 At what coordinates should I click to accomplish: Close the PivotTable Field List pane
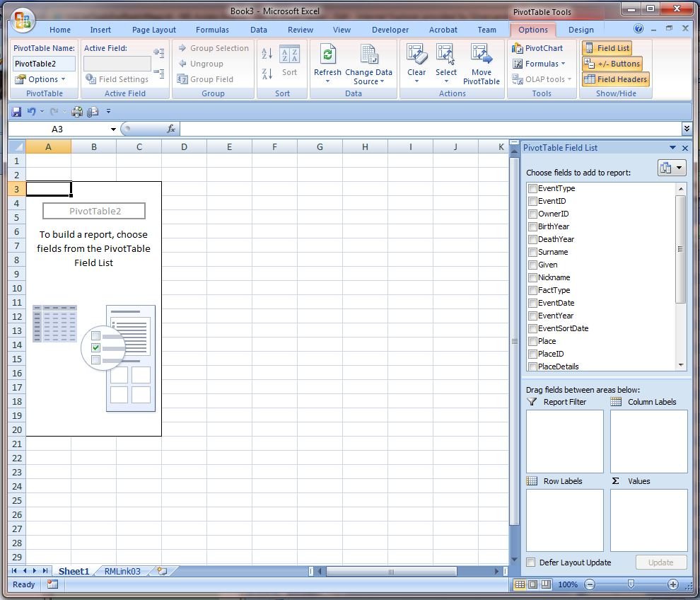(685, 148)
